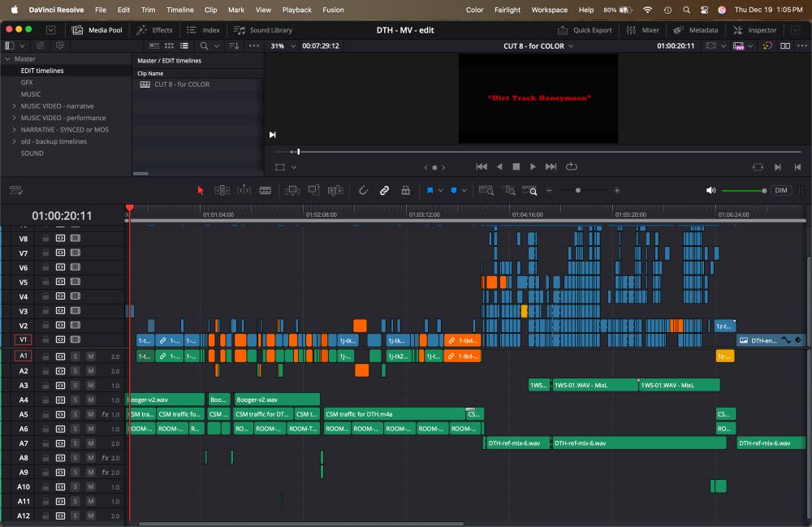Toggle Linked Selection chain icon

pyautogui.click(x=384, y=191)
